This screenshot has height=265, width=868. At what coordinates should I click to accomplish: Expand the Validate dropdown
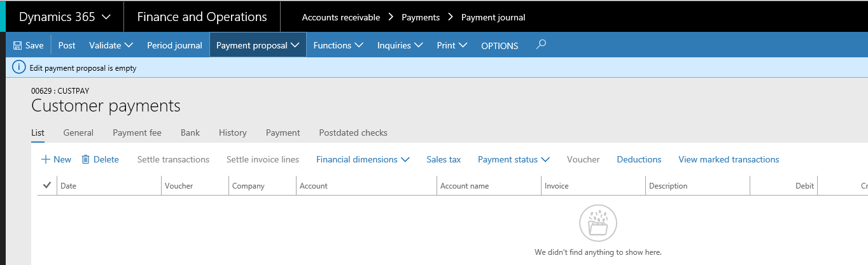coord(111,45)
